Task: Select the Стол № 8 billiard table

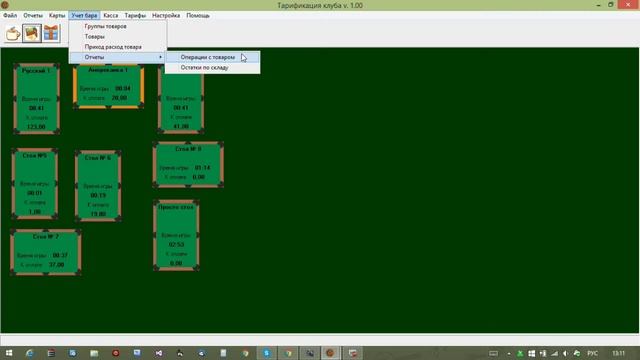Action: click(188, 164)
